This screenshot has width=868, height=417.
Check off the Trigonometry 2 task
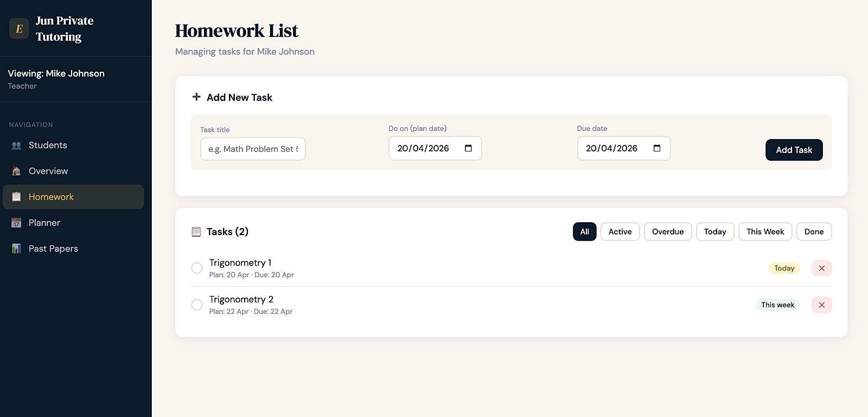point(197,305)
